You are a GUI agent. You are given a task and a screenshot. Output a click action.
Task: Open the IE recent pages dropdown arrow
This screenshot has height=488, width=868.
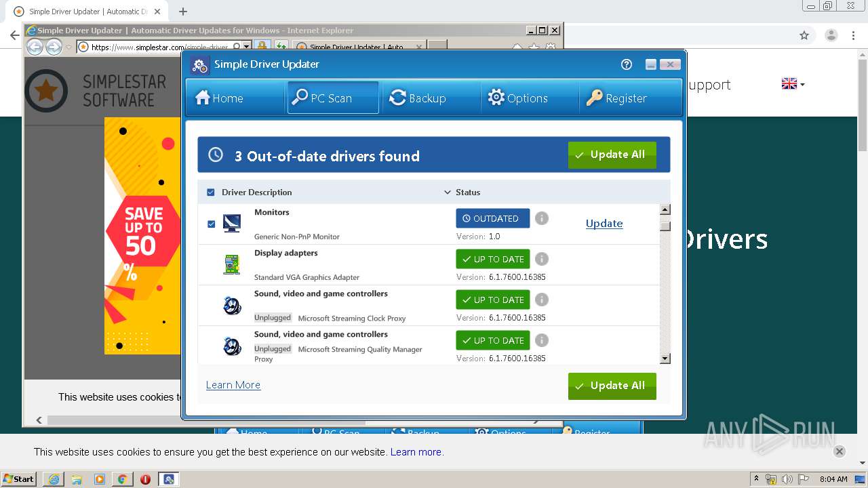[x=69, y=47]
